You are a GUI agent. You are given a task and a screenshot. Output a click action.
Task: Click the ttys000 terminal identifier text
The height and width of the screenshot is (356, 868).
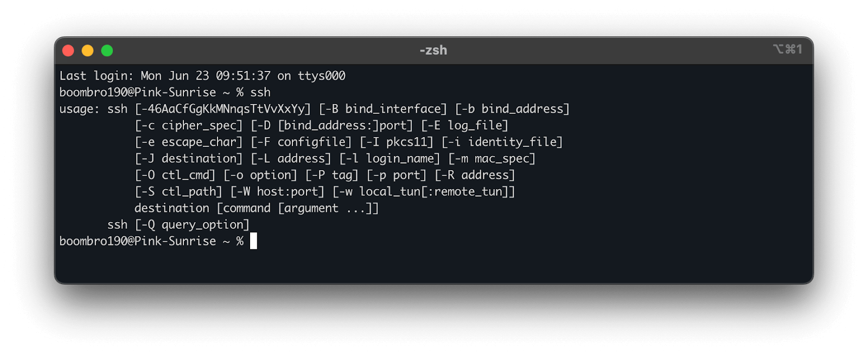point(323,75)
